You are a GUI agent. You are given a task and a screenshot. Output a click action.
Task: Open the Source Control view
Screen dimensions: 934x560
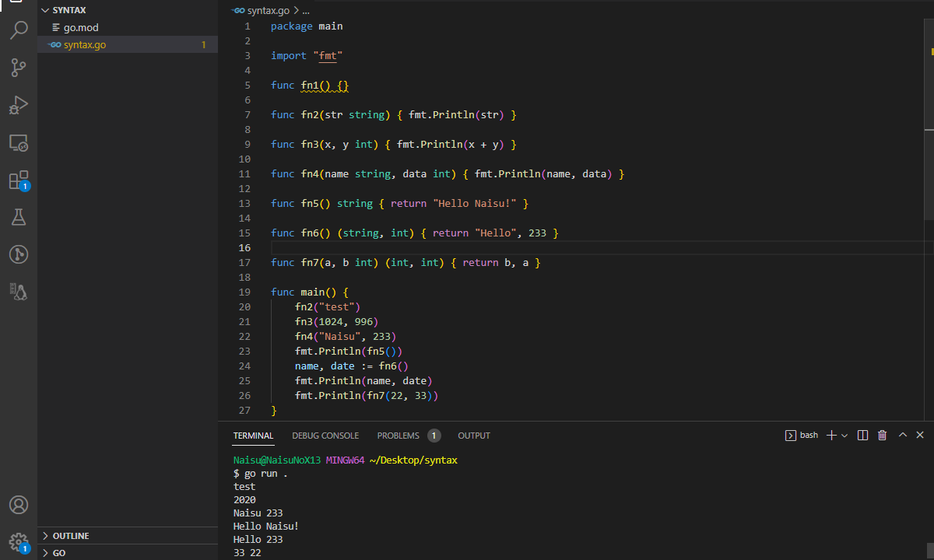tap(19, 68)
